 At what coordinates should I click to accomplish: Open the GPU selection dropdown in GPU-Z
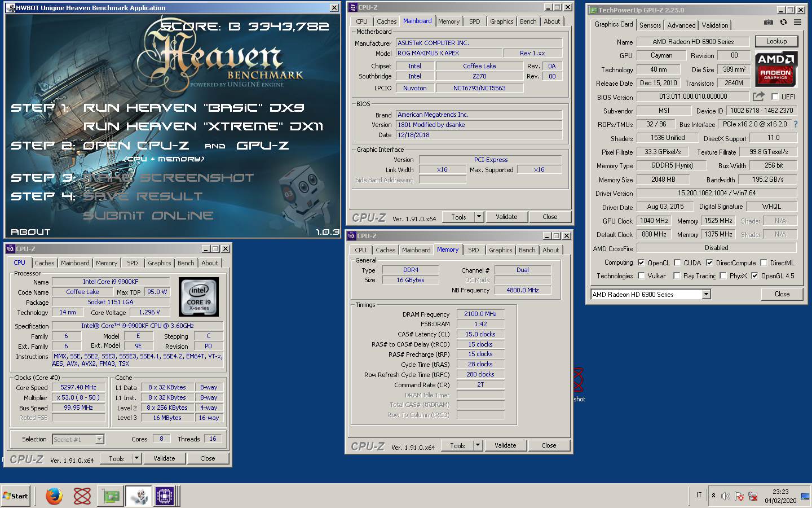coord(706,294)
